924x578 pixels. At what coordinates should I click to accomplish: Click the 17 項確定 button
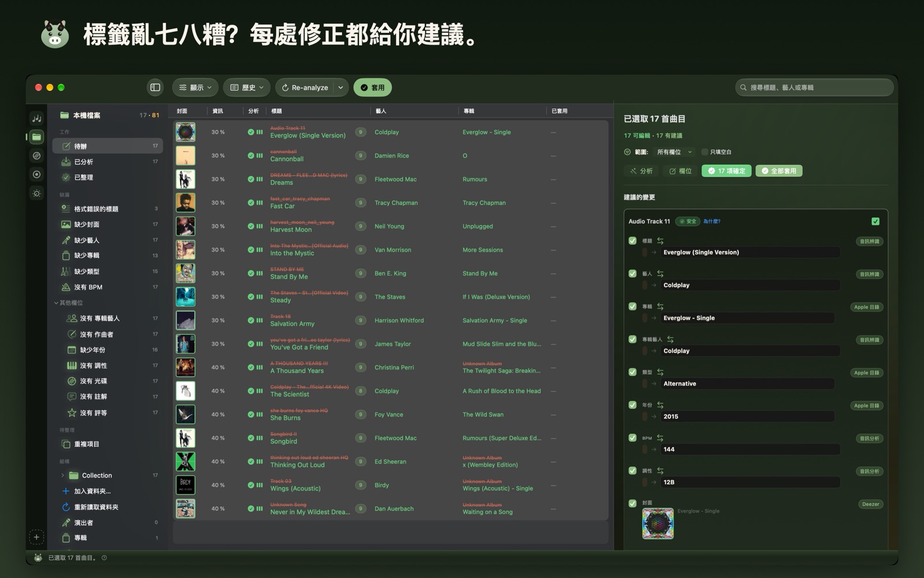tap(726, 171)
